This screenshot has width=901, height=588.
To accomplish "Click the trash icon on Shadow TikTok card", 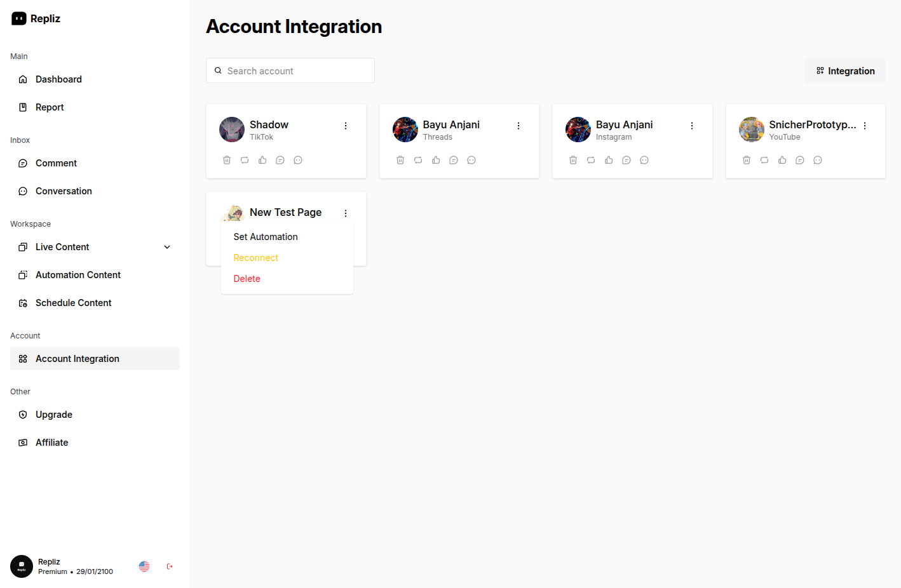I will pos(227,160).
